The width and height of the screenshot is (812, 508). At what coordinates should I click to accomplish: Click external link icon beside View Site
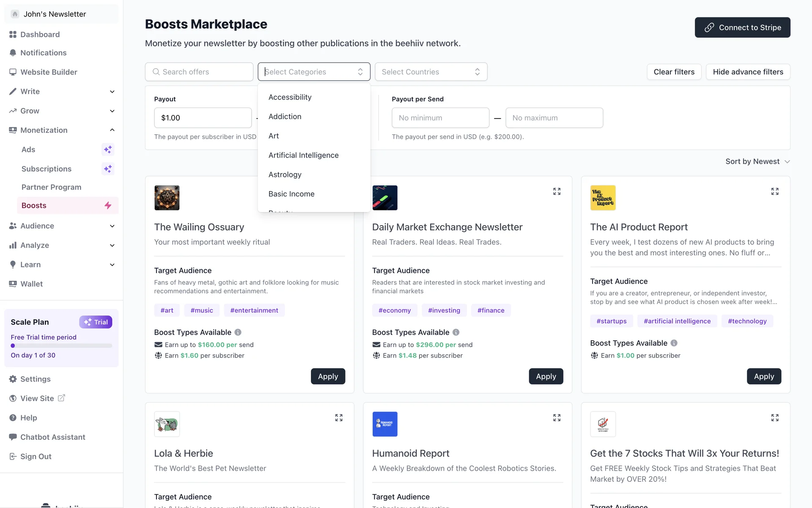click(x=61, y=398)
